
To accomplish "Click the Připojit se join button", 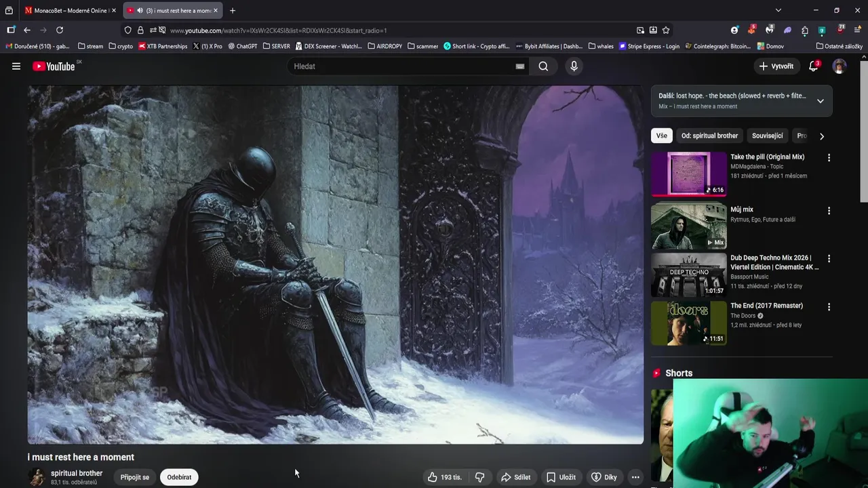I will pyautogui.click(x=135, y=477).
